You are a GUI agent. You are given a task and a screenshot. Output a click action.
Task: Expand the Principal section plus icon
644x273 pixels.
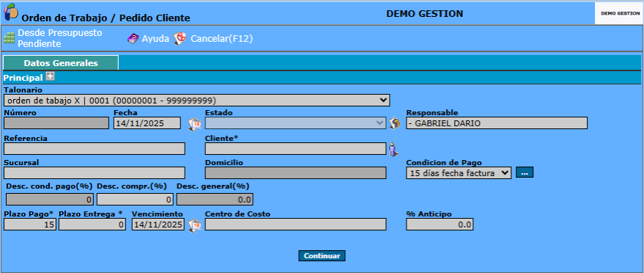[50, 76]
